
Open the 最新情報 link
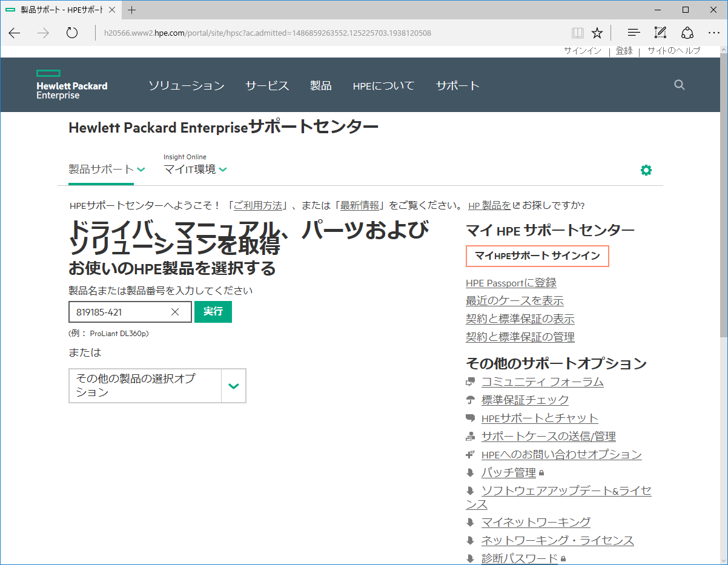[x=360, y=205]
